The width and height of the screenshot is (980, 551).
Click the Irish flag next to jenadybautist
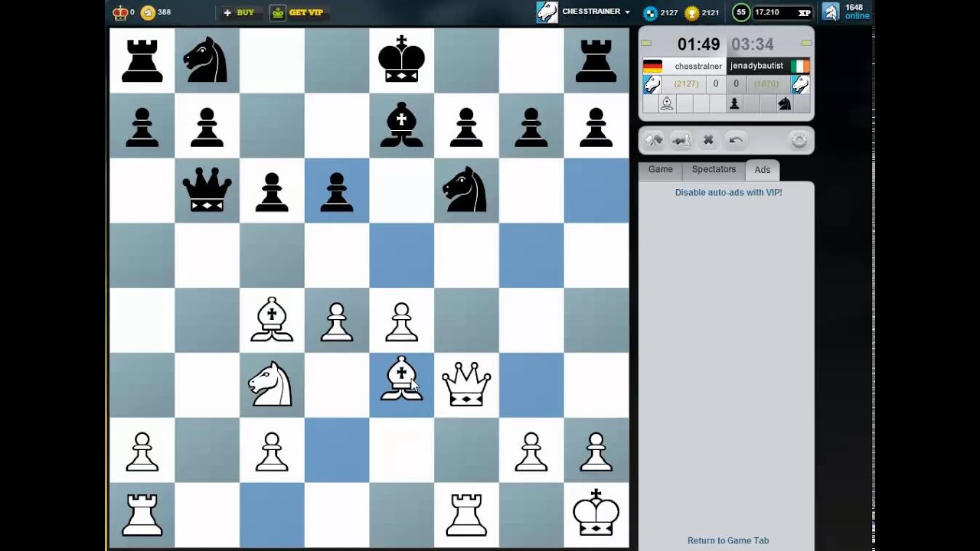coord(800,66)
